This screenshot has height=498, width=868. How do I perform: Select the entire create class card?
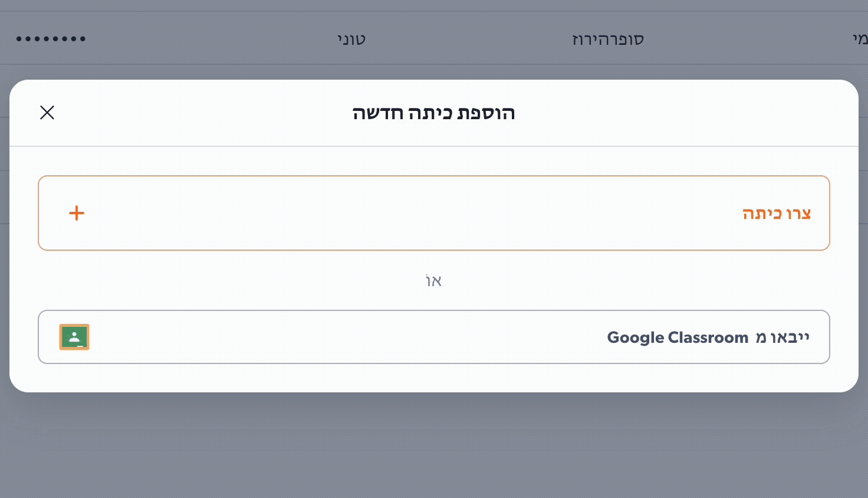pyautogui.click(x=434, y=213)
